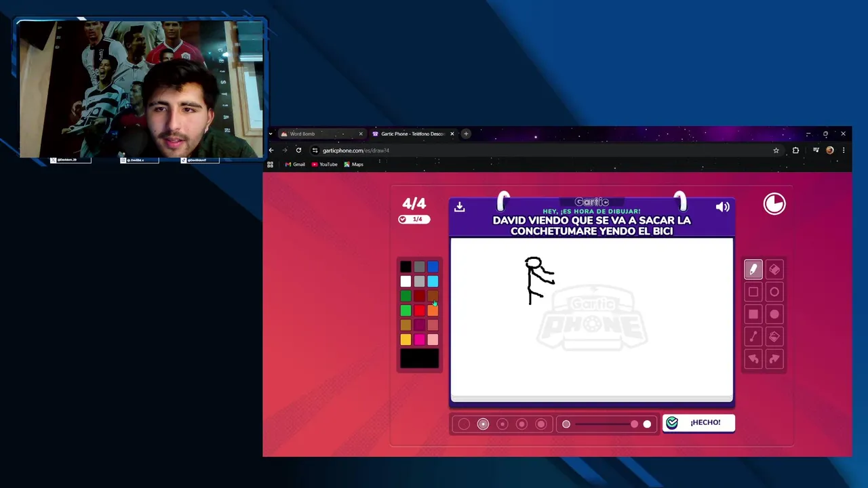
Task: Activate the paint bucket fill tool
Action: pos(774,337)
